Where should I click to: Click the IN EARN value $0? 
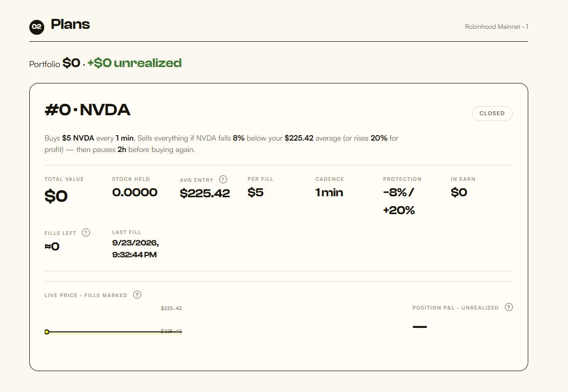coord(459,192)
